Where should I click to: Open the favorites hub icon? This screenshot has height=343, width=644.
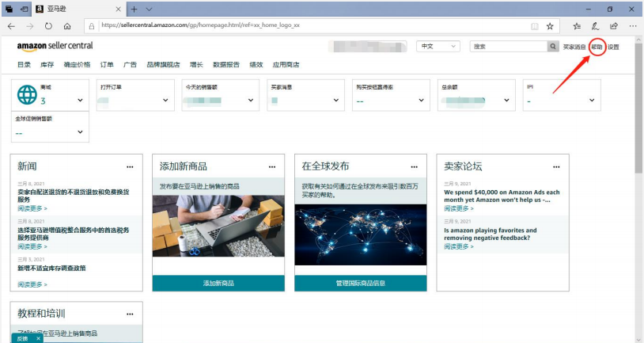tap(577, 26)
